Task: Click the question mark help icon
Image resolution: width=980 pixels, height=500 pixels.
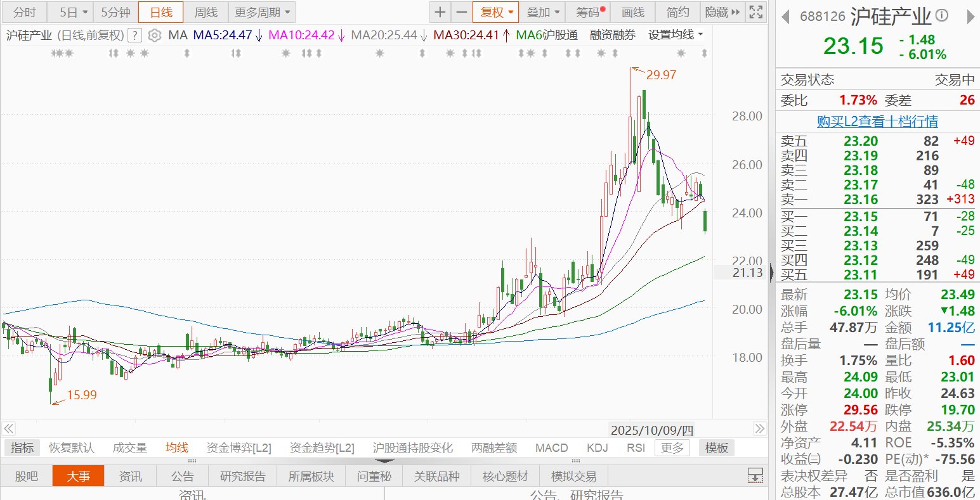Action: coord(134,35)
